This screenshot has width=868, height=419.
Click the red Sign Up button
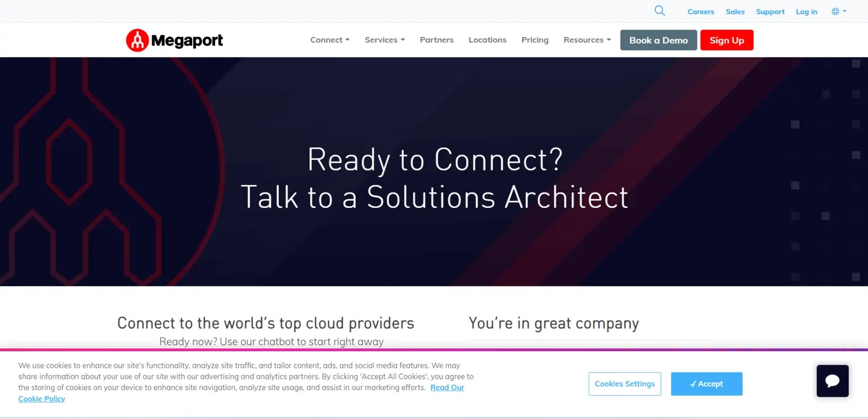[x=727, y=40]
